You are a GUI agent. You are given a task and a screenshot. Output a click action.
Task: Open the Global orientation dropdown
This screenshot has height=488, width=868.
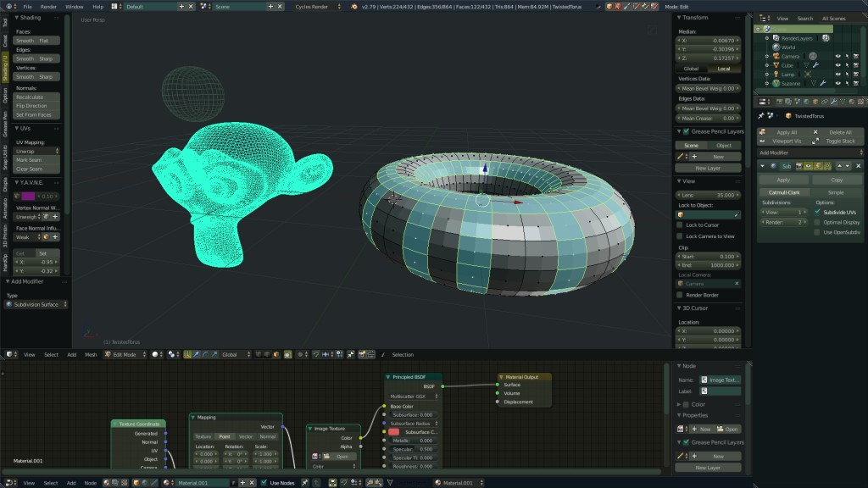coord(236,355)
